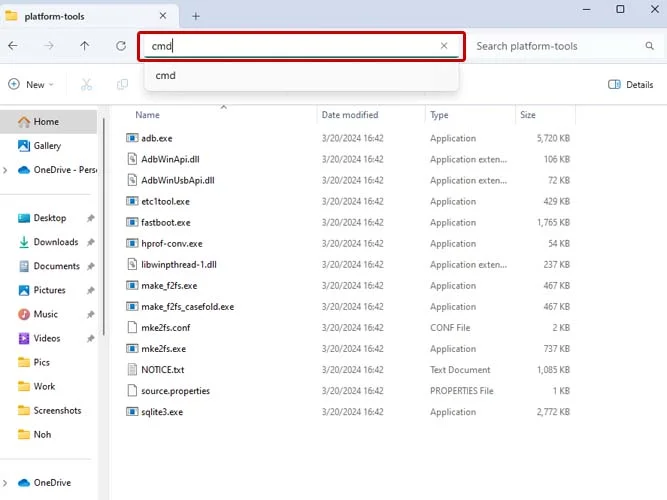Select mke2fs.exe file

tap(164, 349)
